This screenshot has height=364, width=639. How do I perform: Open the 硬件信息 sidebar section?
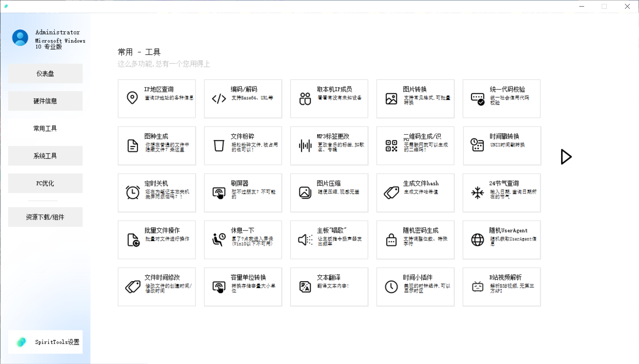pos(45,101)
